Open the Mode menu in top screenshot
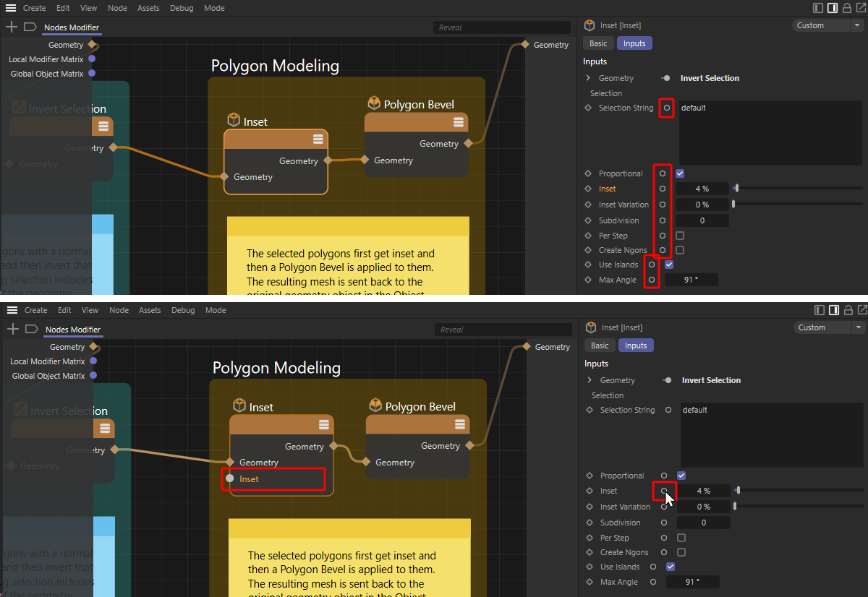868x597 pixels. point(214,8)
